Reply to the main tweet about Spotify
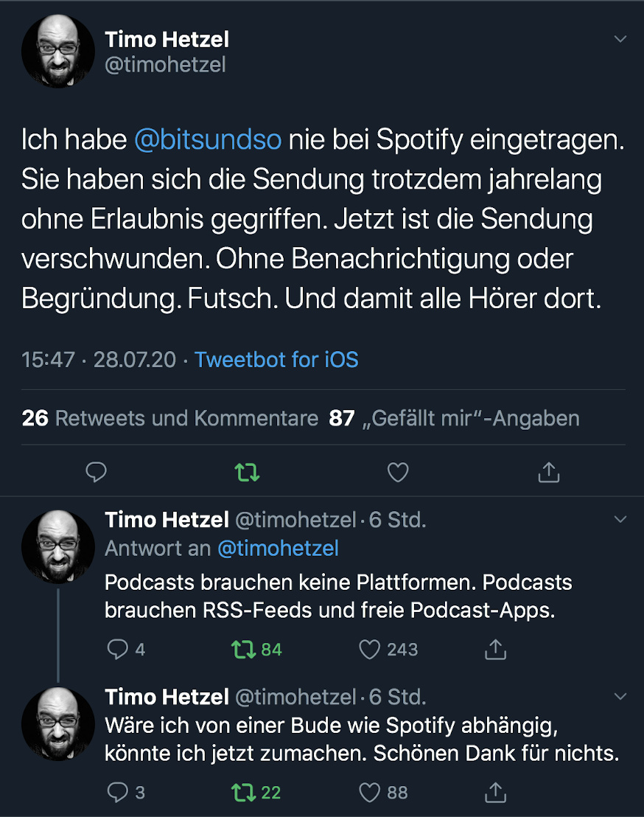The height and width of the screenshot is (817, 644). (97, 472)
